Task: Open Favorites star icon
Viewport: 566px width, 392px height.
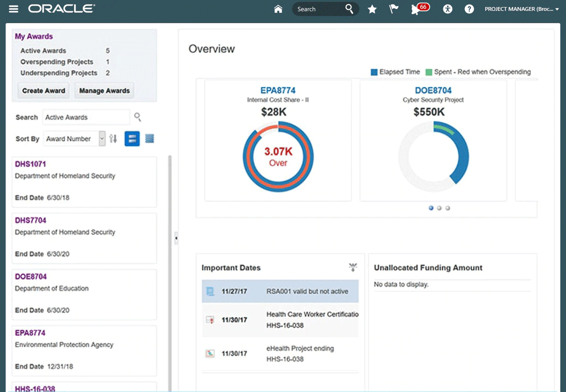Action: (x=372, y=9)
